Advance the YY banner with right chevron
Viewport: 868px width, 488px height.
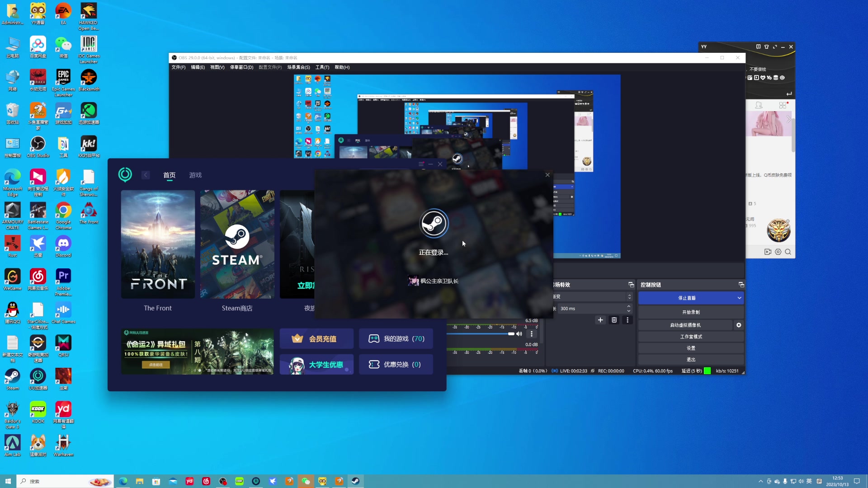pyautogui.click(x=788, y=119)
